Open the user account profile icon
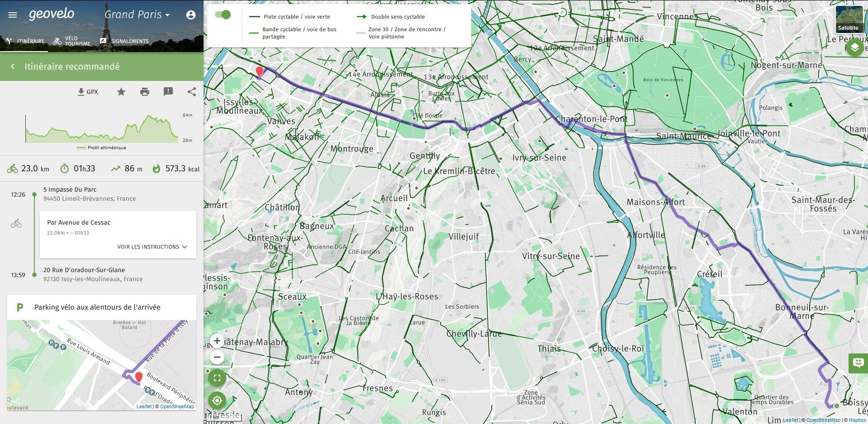The width and height of the screenshot is (868, 424). point(191,15)
